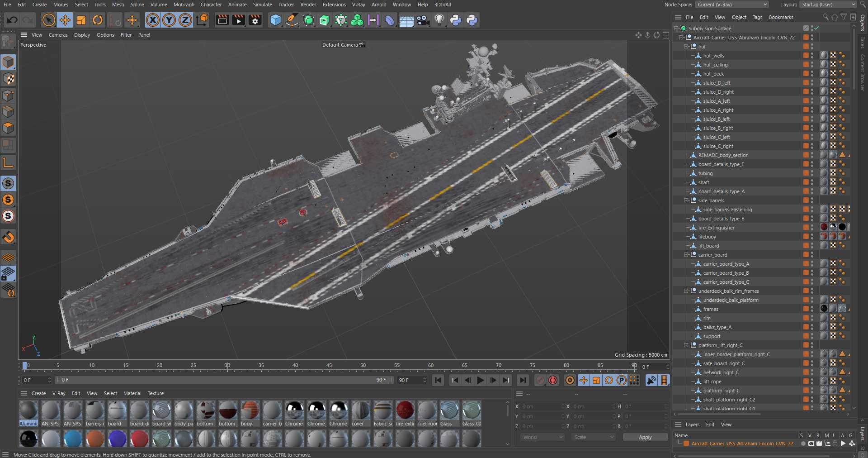Enable Texture mode checkerboard icon

[8, 79]
